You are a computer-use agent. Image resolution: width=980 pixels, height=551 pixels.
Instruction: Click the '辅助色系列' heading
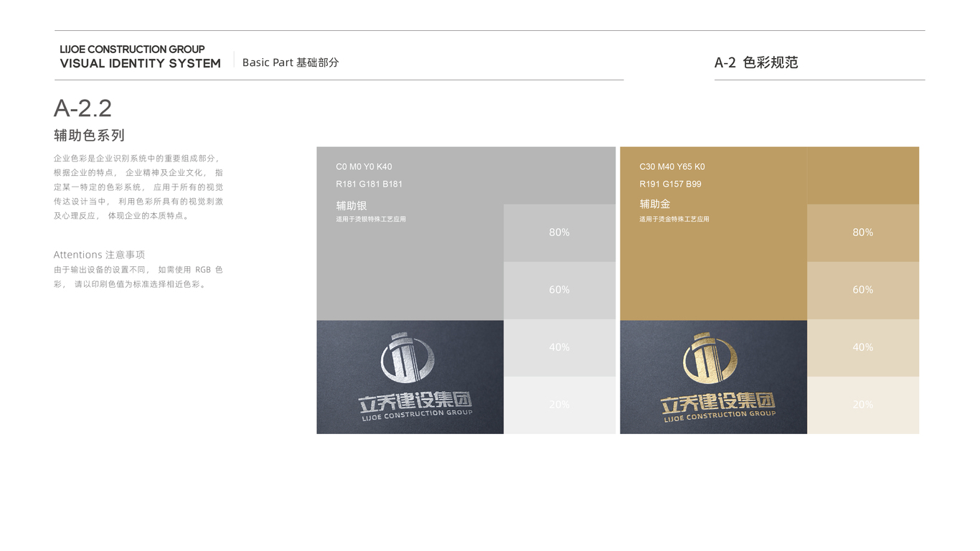[x=89, y=135]
